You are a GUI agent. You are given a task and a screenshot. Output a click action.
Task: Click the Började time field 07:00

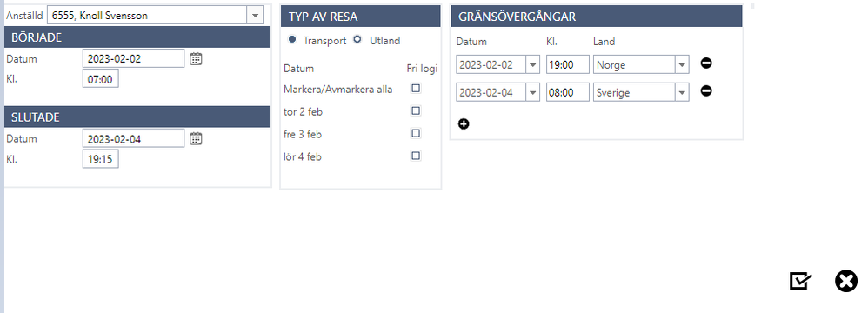(x=100, y=78)
